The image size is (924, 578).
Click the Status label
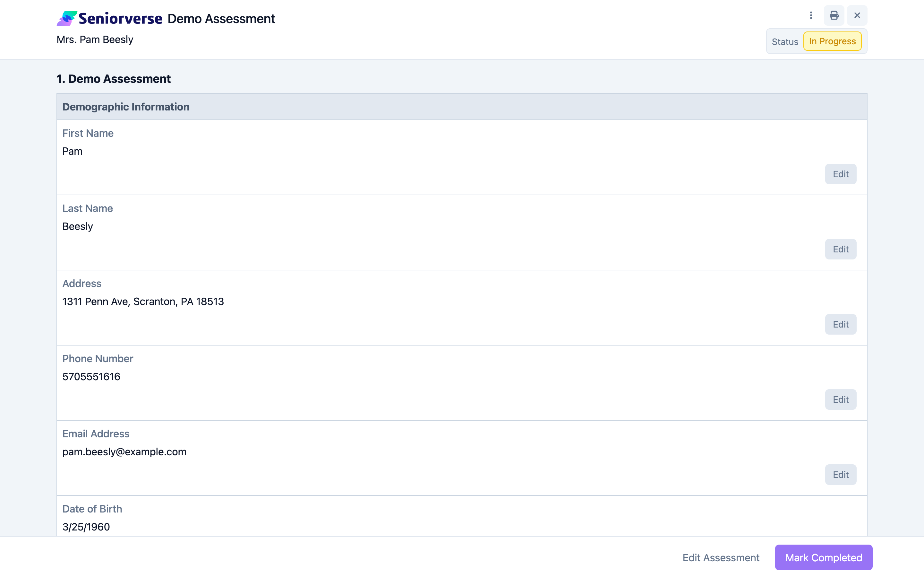[x=785, y=42]
